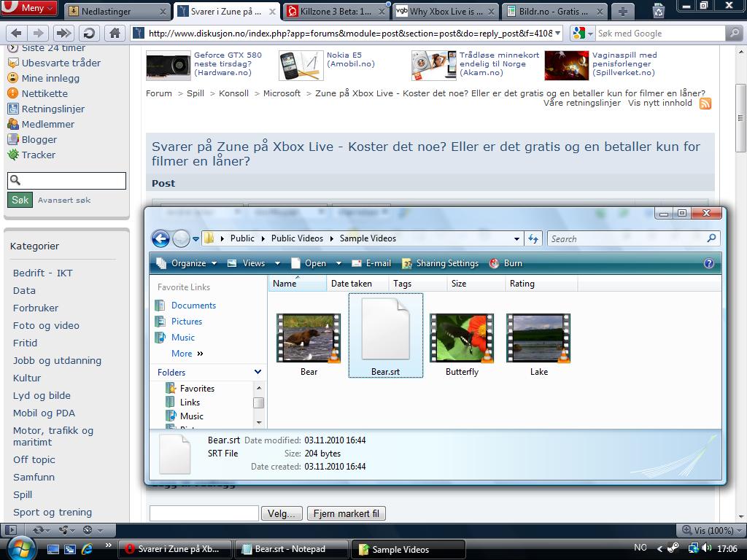Click Public Videos breadcrumb segment
The width and height of the screenshot is (747, 560).
298,238
